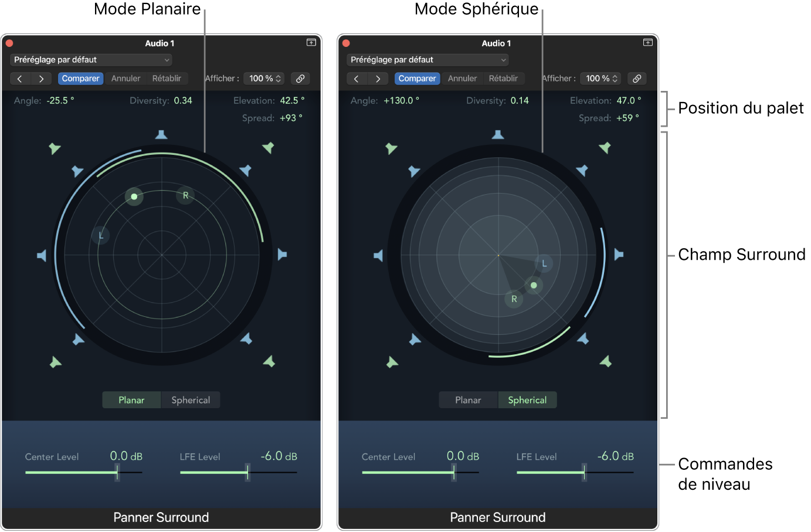
Task: Click the left side speaker icon in Planar panner
Action: [x=42, y=255]
